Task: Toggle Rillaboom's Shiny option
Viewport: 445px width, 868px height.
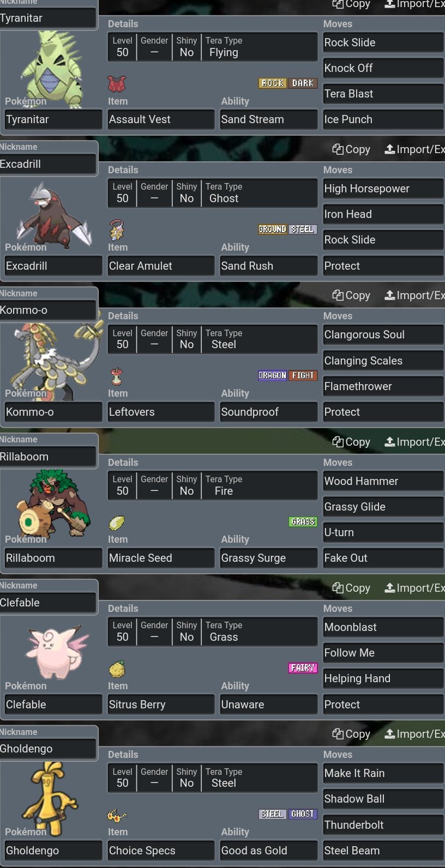Action: pyautogui.click(x=187, y=485)
